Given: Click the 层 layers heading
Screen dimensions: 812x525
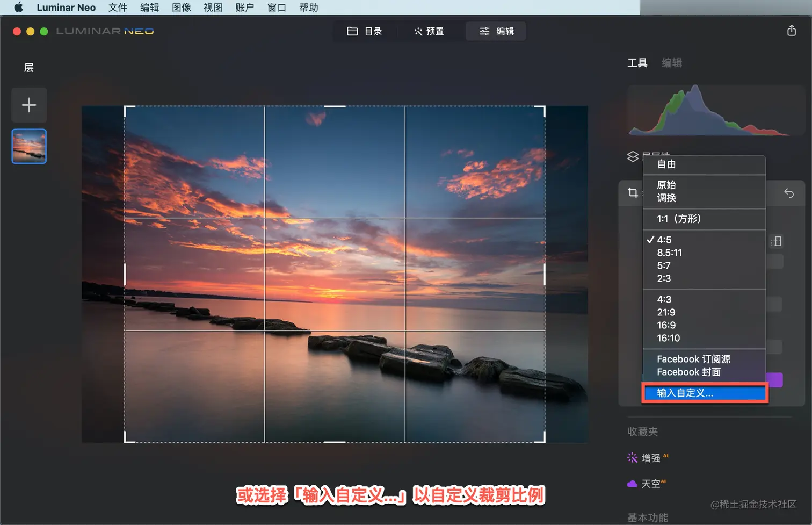Looking at the screenshot, I should tap(29, 68).
